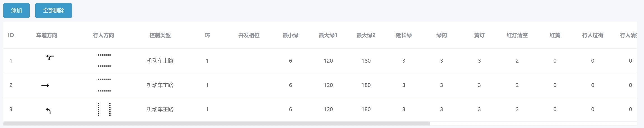Click the vertical crosswalk icon in row 3
Viewport: 644px width, 128px height.
tap(104, 109)
